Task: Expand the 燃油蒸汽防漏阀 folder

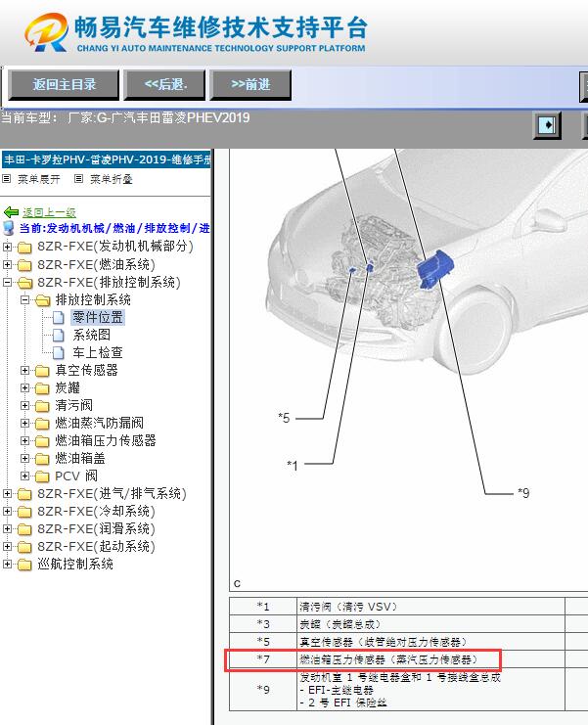Action: 25,423
